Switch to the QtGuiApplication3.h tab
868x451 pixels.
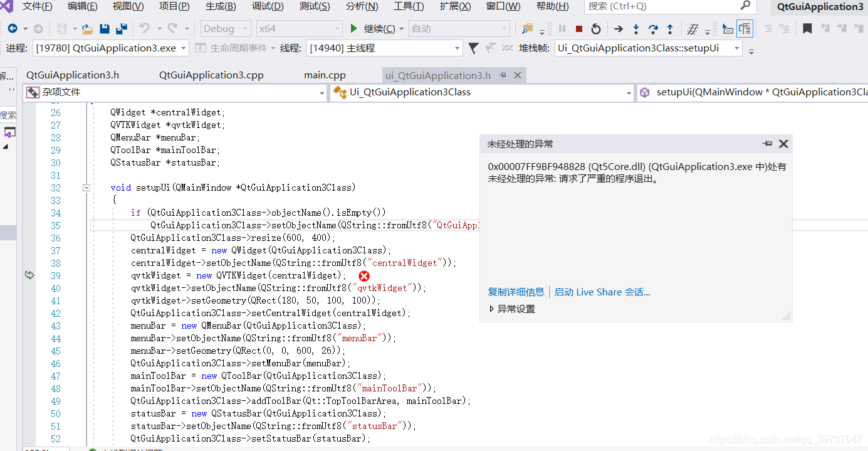(73, 75)
